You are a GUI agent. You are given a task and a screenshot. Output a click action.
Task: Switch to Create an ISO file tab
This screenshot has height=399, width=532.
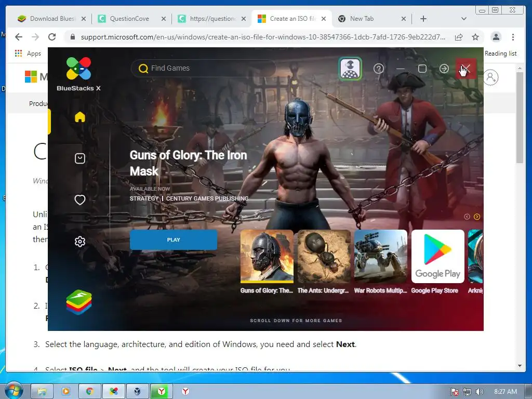(x=292, y=19)
